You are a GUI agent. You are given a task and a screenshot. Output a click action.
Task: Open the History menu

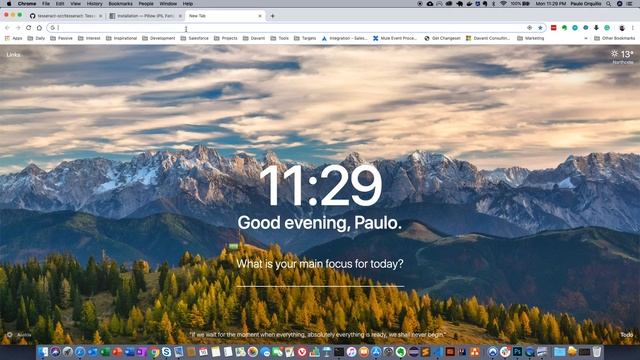[x=94, y=4]
